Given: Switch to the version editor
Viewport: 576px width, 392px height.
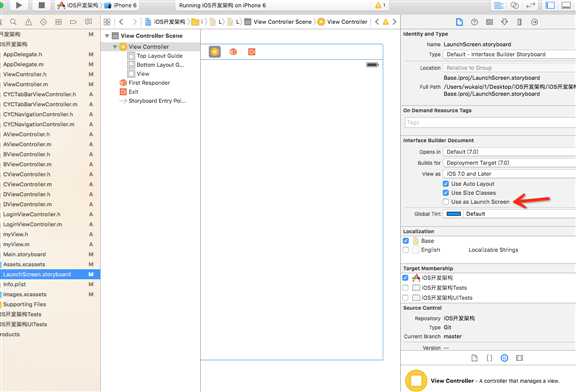Looking at the screenshot, I should coord(530,5).
